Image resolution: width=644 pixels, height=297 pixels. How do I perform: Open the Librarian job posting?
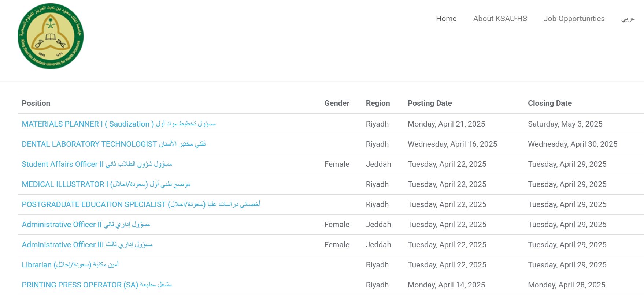[x=70, y=265]
